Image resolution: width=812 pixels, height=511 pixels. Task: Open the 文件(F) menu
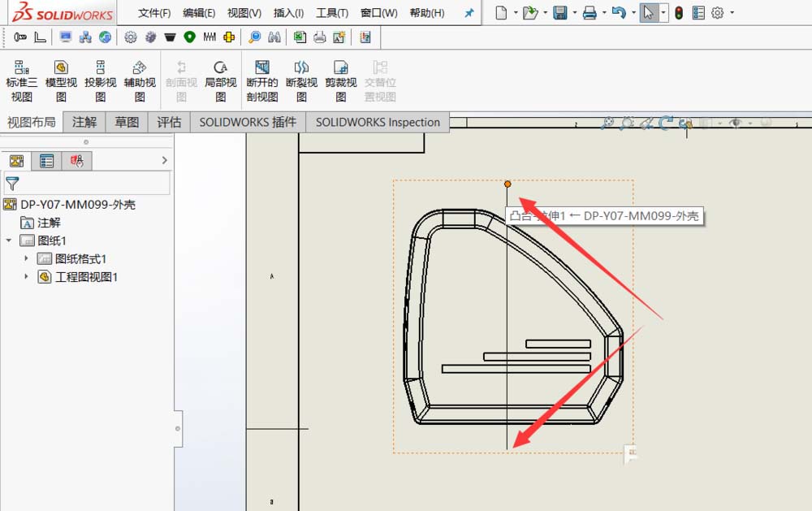(x=154, y=13)
